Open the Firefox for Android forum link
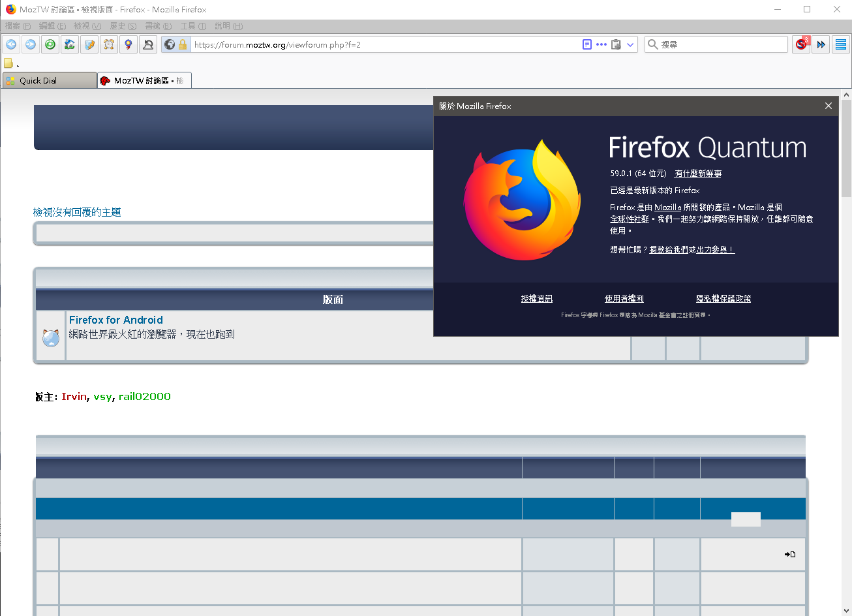Viewport: 852px width, 616px height. tap(116, 320)
